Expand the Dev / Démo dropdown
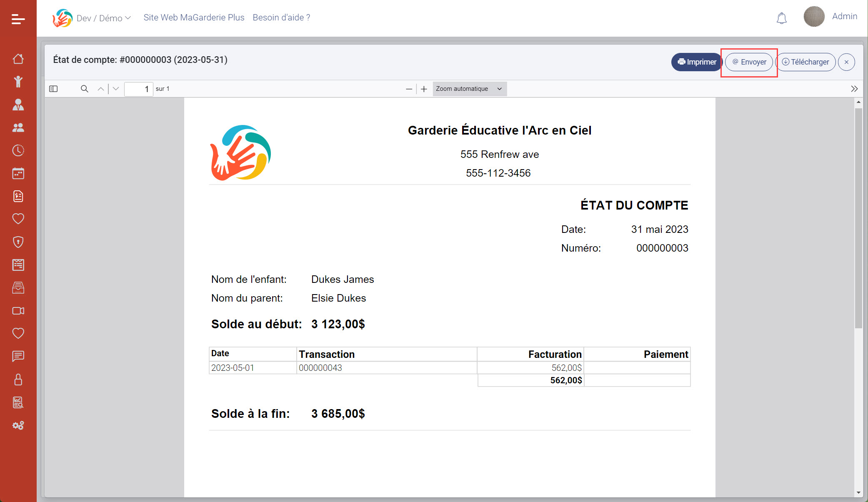The height and width of the screenshot is (502, 868). [x=103, y=18]
